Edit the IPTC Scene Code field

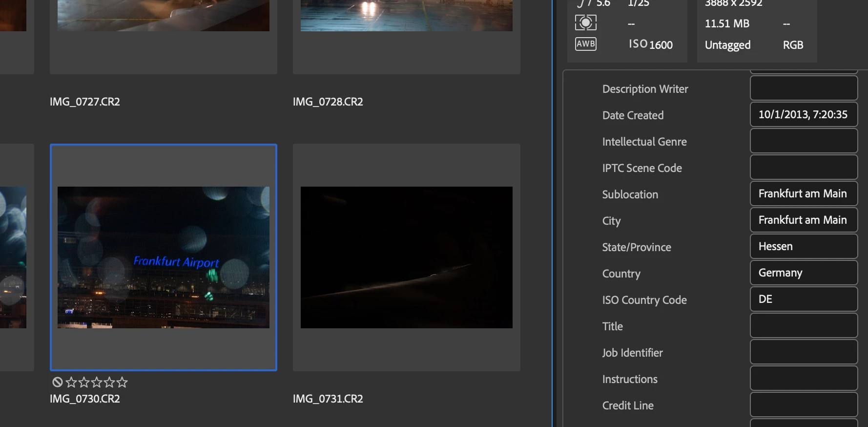click(x=804, y=167)
